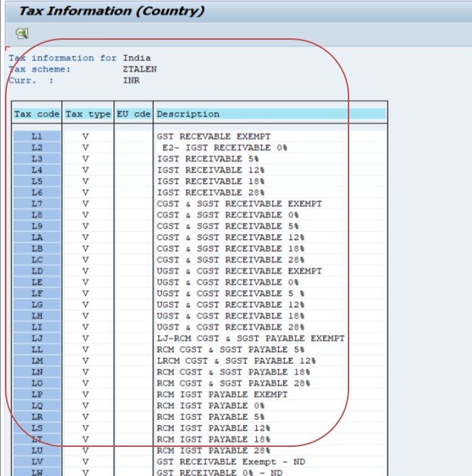Select tax code LH cell

coord(37,316)
